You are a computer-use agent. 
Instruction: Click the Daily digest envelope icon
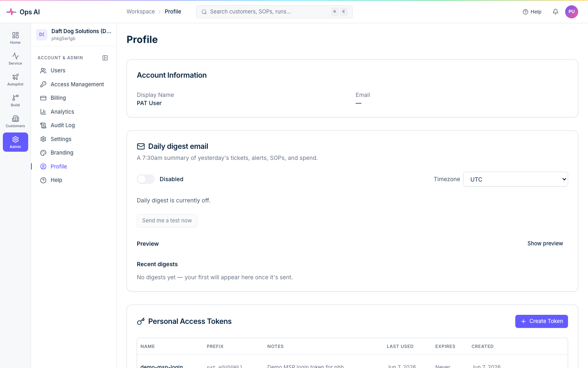coord(141,146)
